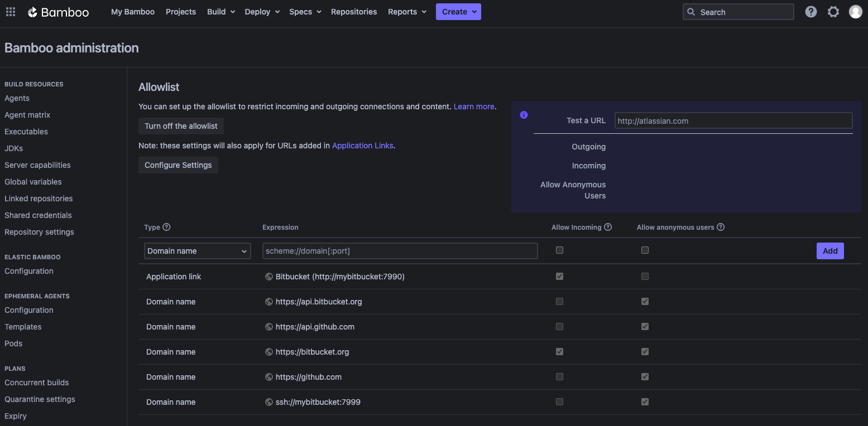Click globe icon beside https://bitbucket.org

pyautogui.click(x=269, y=352)
